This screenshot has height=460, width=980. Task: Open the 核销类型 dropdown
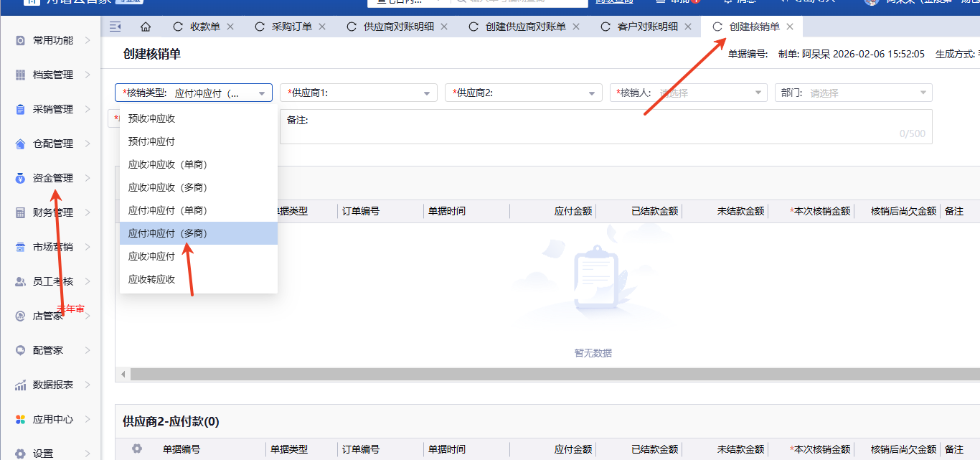pyautogui.click(x=194, y=93)
